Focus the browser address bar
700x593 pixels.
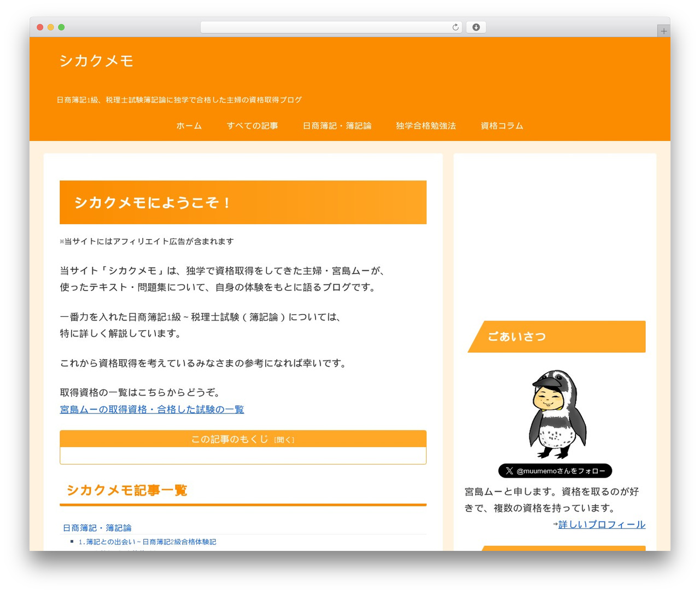point(331,27)
